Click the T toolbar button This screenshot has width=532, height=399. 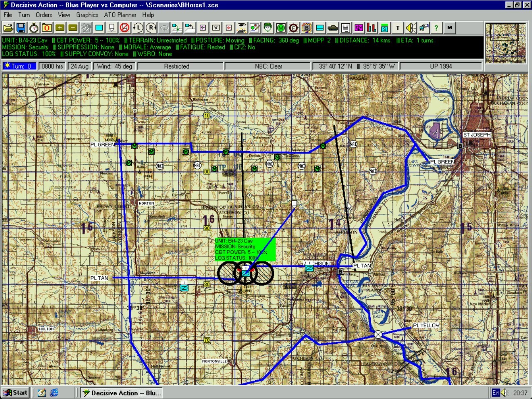[398, 28]
